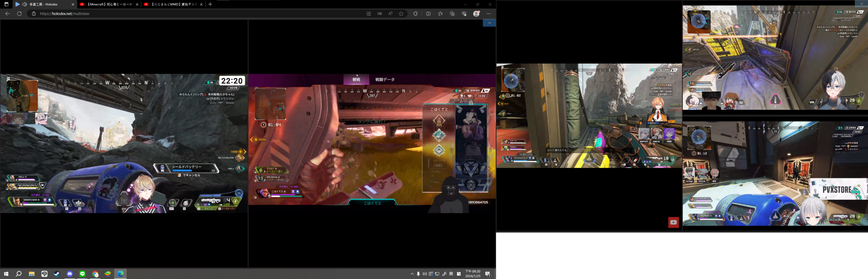Open Microsoft Edge from the taskbar
The width and height of the screenshot is (868, 279).
tap(120, 274)
